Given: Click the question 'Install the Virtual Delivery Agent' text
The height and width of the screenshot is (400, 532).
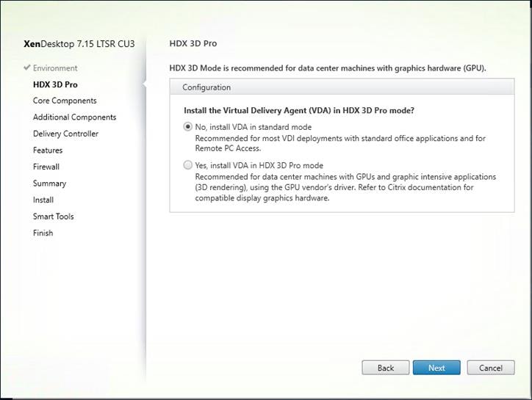Looking at the screenshot, I should [x=299, y=111].
